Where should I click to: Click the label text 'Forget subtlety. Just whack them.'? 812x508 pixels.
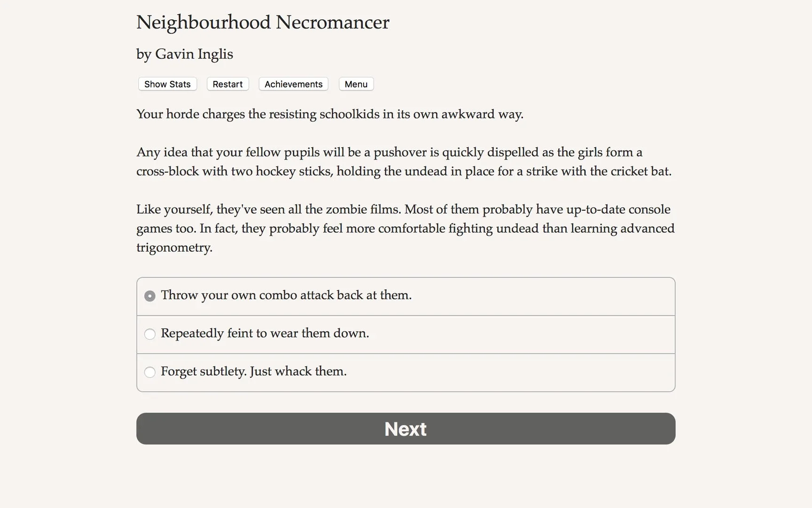(253, 371)
